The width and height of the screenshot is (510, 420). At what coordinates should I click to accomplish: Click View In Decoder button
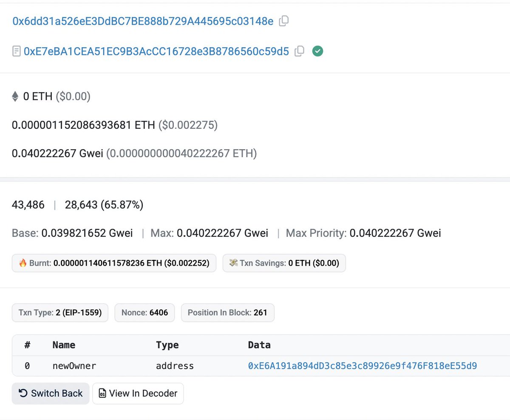point(138,393)
